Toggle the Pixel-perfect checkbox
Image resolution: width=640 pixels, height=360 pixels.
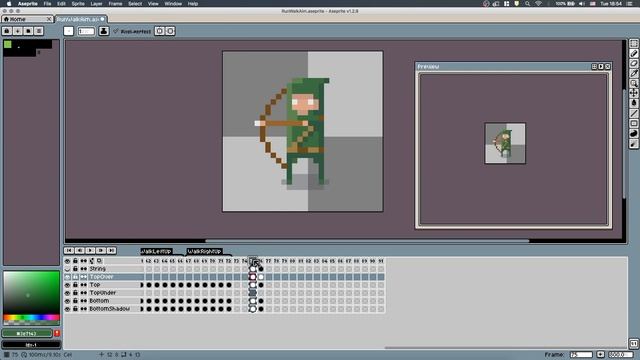pyautogui.click(x=132, y=31)
